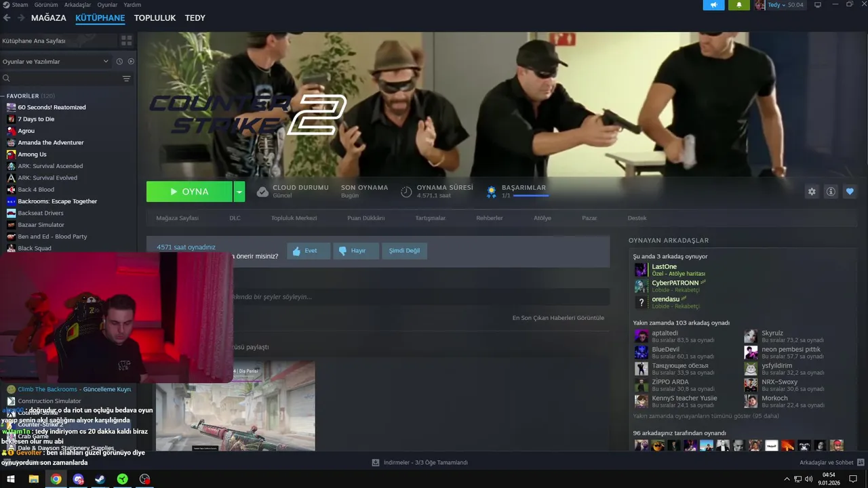Enter Big Picture mode via monitor icon
This screenshot has width=868, height=488.
click(x=818, y=5)
